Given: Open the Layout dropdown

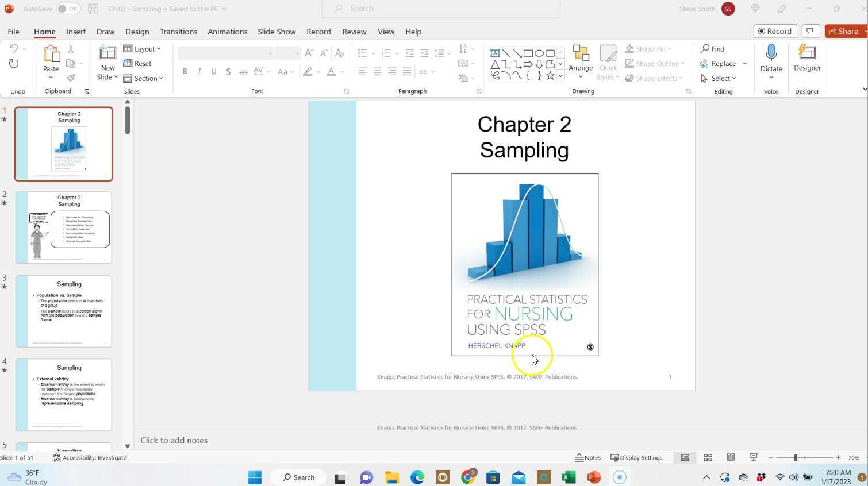Looking at the screenshot, I should click(x=143, y=49).
